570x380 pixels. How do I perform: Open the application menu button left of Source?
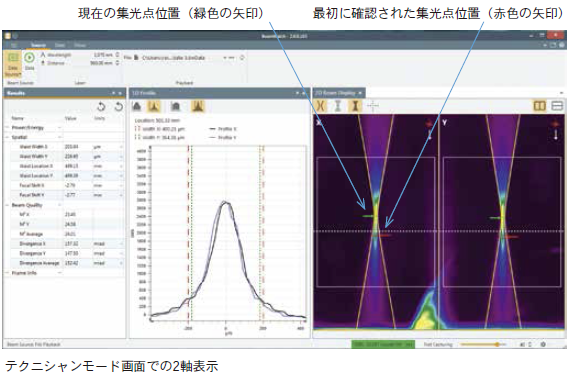coord(14,45)
